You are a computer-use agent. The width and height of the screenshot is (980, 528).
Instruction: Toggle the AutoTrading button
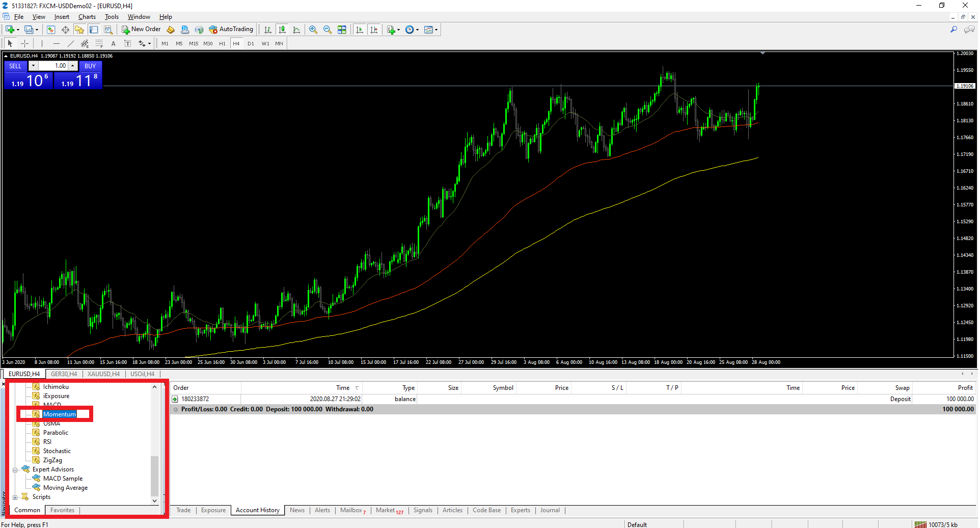pos(231,29)
